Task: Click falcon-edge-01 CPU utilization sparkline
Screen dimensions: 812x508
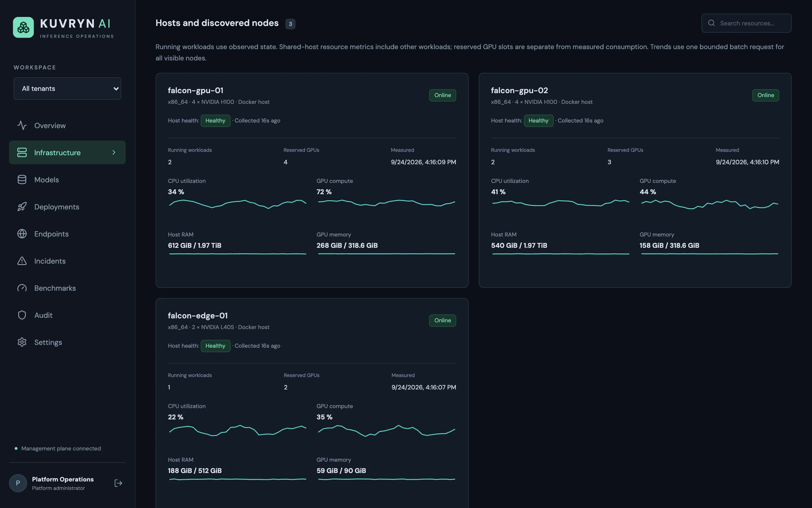Action: coord(238,430)
